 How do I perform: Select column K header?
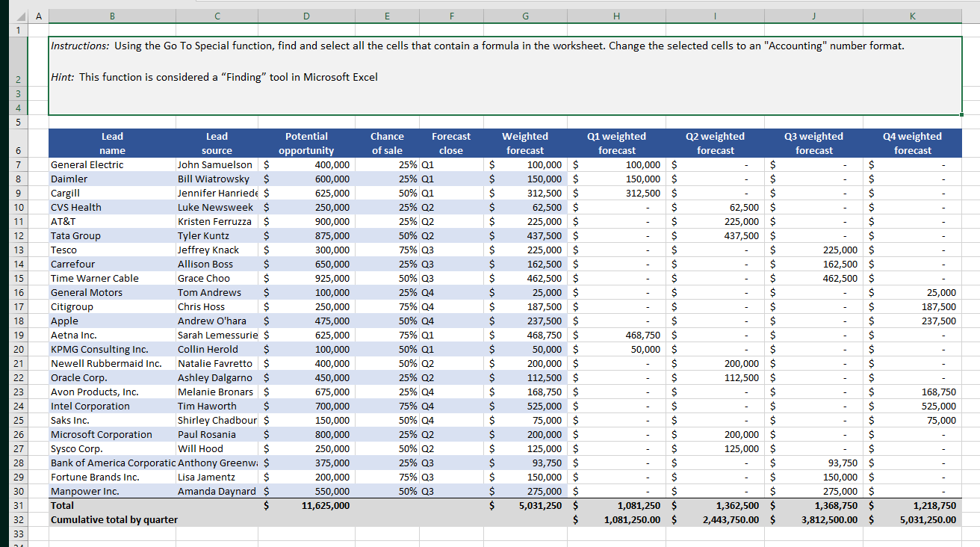912,15
